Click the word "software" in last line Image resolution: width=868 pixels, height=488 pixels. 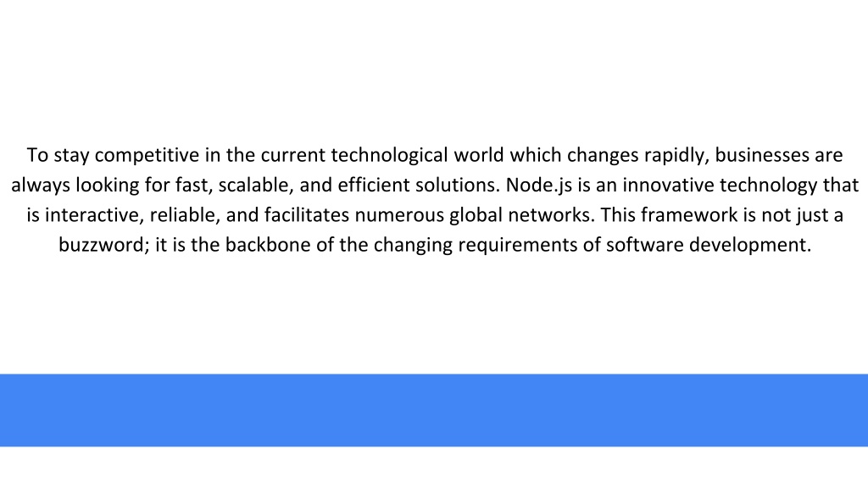pos(645,245)
